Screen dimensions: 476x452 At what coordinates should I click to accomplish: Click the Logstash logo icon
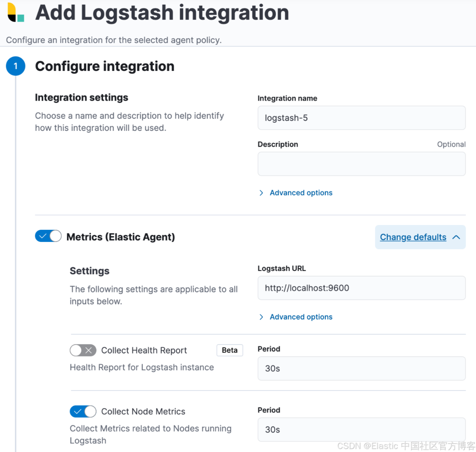pyautogui.click(x=16, y=13)
